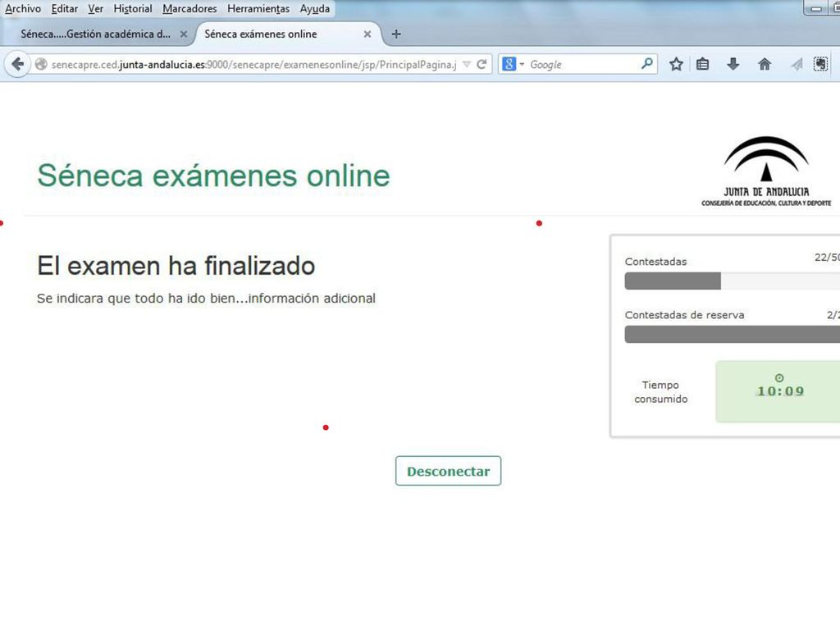Screen dimensions: 840x630
Task: Minimize the browser window
Action: 816,8
